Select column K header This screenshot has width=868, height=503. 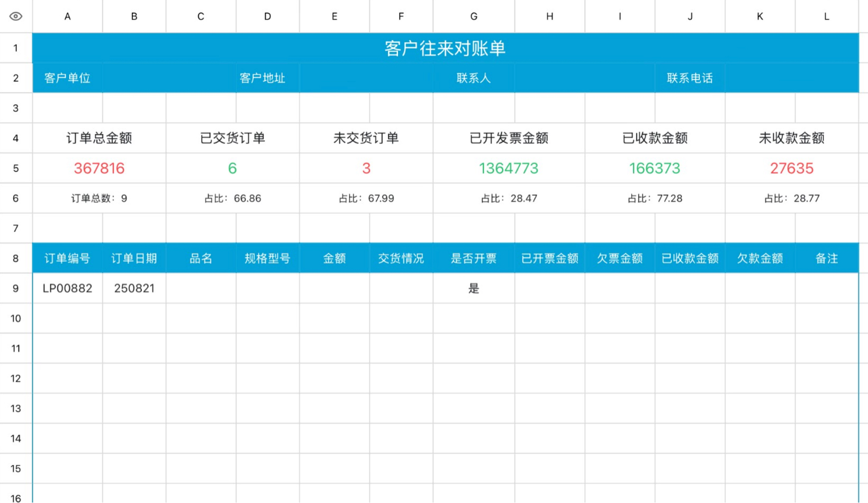760,16
